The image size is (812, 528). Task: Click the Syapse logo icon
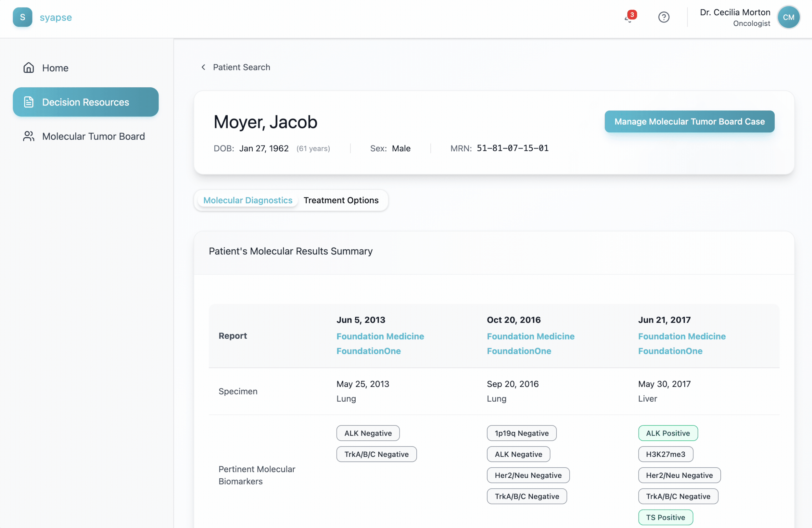click(22, 17)
